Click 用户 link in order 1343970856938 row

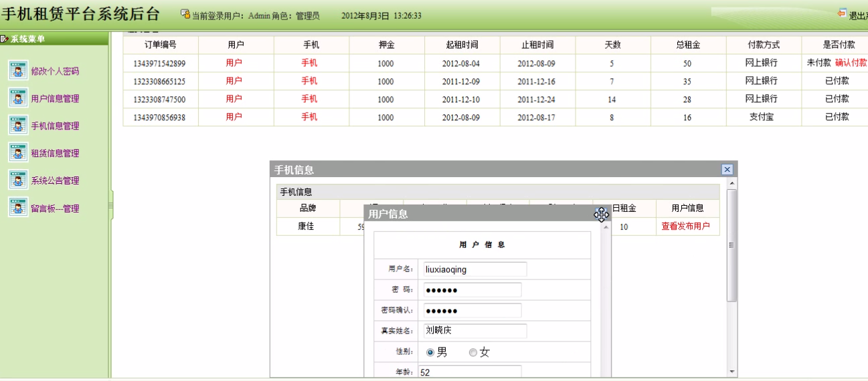point(234,117)
